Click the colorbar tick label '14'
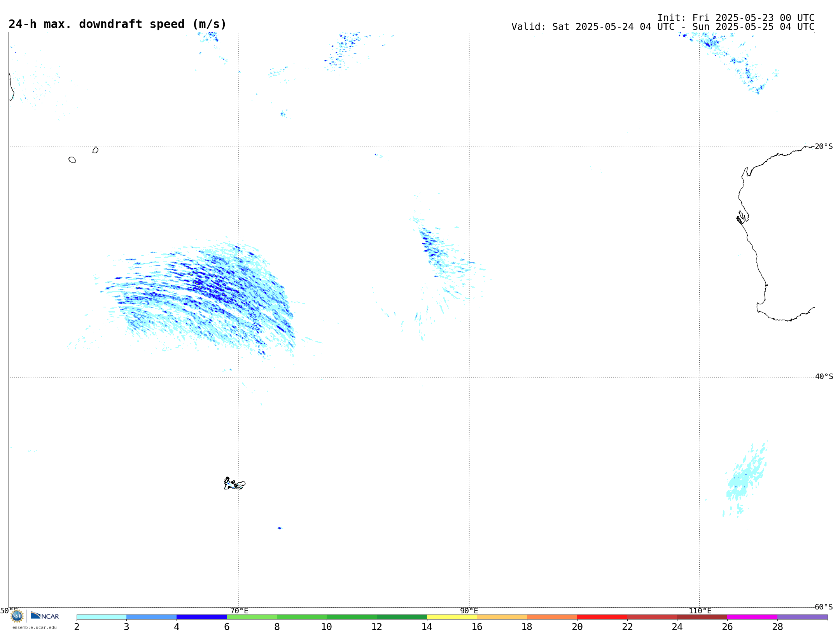The height and width of the screenshot is (632, 840). pos(427,627)
